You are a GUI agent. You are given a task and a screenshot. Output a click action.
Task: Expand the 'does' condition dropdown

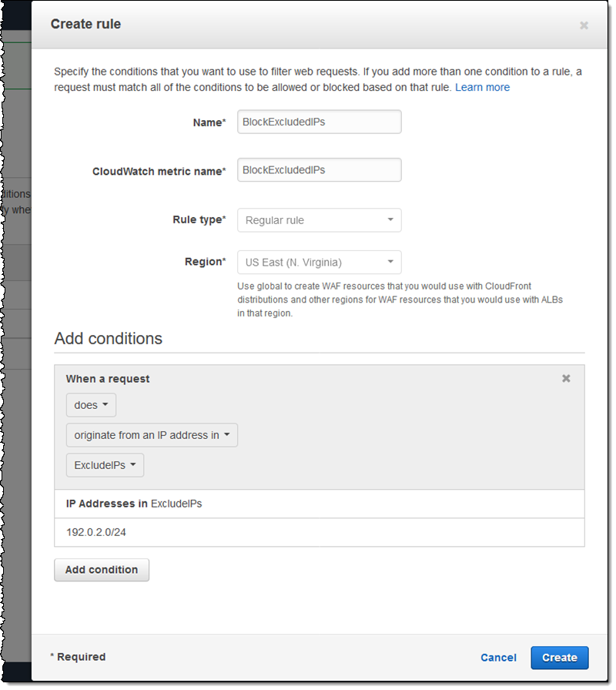pyautogui.click(x=91, y=405)
